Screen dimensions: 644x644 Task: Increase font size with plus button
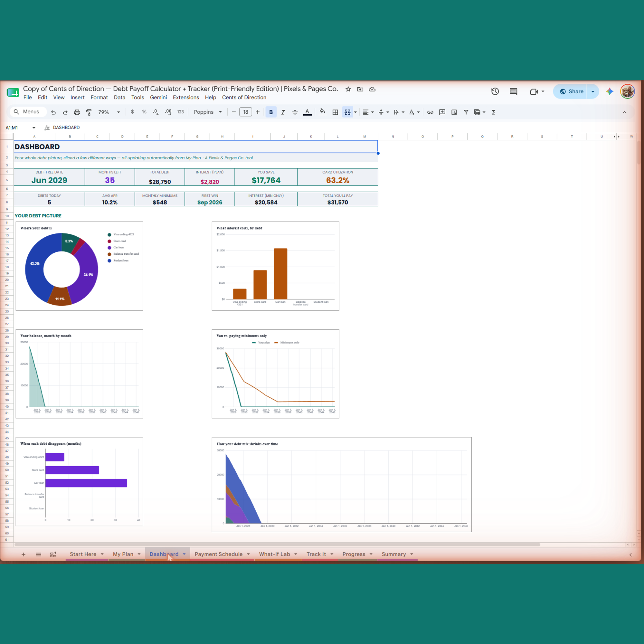click(x=258, y=112)
